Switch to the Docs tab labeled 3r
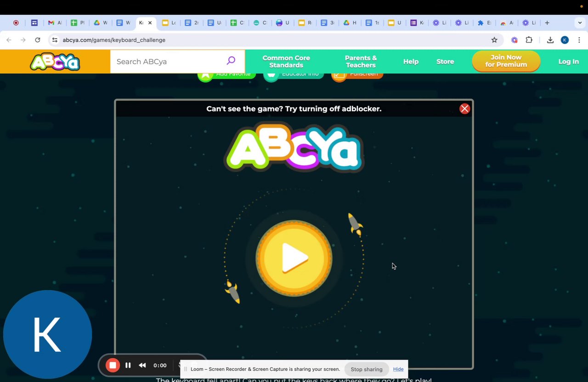 coord(328,22)
